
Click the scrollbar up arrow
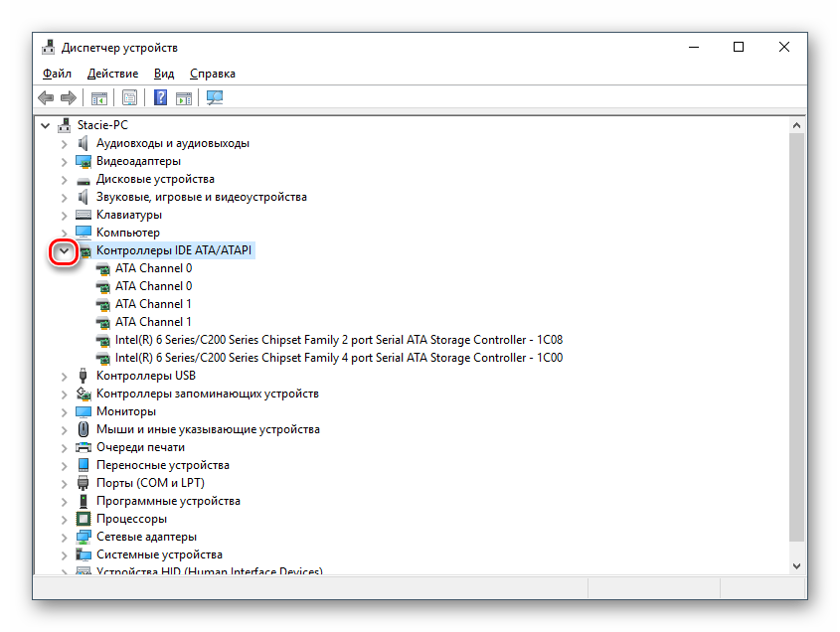[x=796, y=125]
